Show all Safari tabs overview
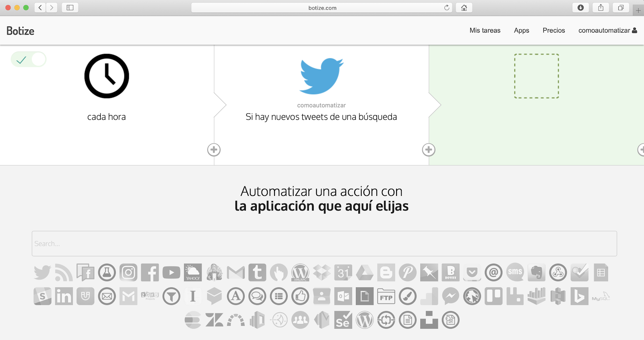 (x=621, y=8)
